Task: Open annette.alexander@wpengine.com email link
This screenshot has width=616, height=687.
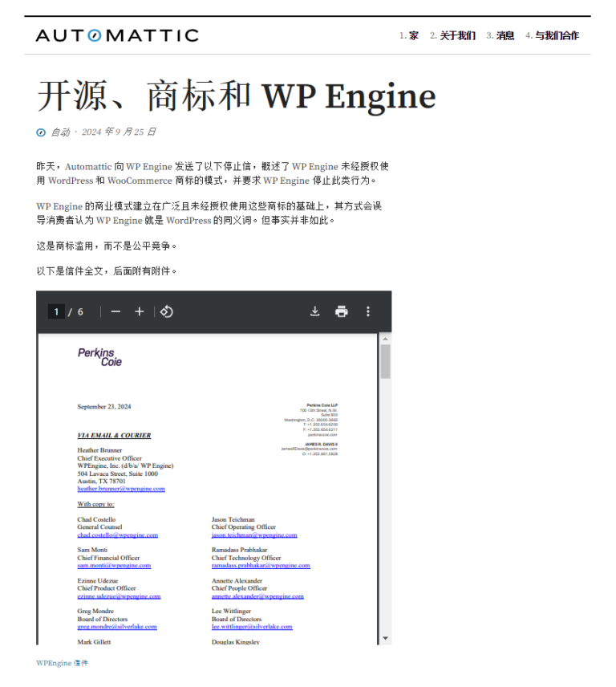Action: [257, 597]
